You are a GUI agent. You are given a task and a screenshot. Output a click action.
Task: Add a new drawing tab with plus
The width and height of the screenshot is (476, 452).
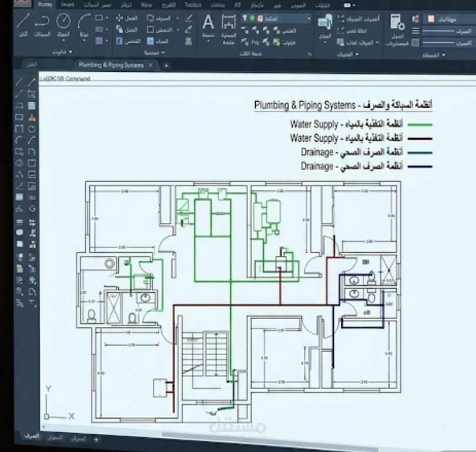click(x=166, y=65)
